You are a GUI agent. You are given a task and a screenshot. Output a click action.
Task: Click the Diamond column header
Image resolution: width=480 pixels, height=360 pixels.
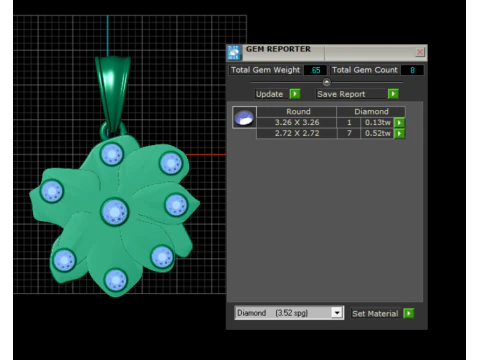tap(371, 112)
